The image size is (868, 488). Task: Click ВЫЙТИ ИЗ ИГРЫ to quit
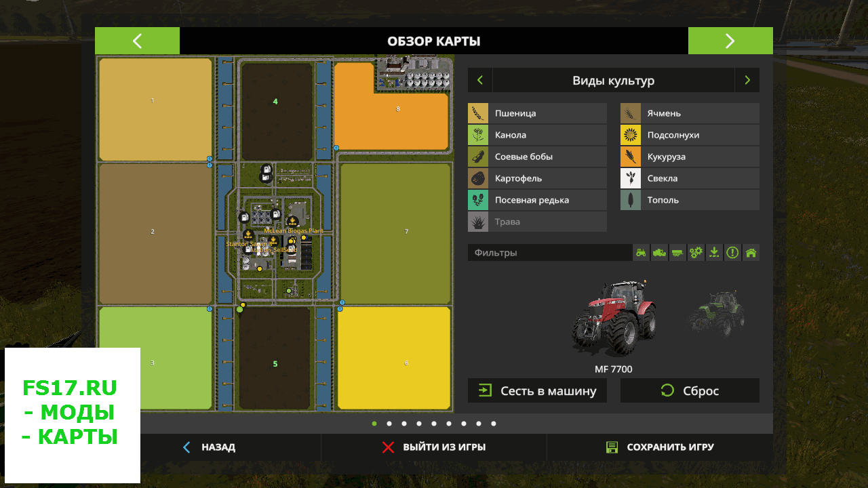coord(434,447)
